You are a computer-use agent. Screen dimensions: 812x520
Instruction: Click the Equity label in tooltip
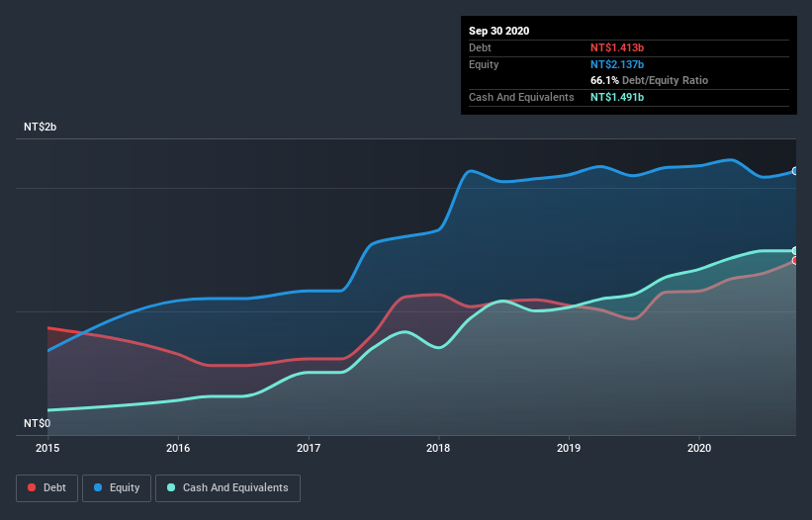coord(484,64)
